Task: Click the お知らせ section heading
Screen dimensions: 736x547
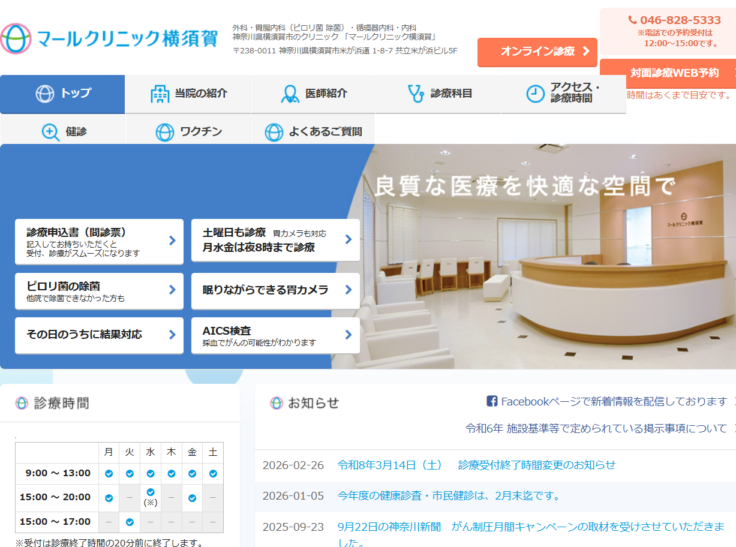Action: (x=313, y=403)
